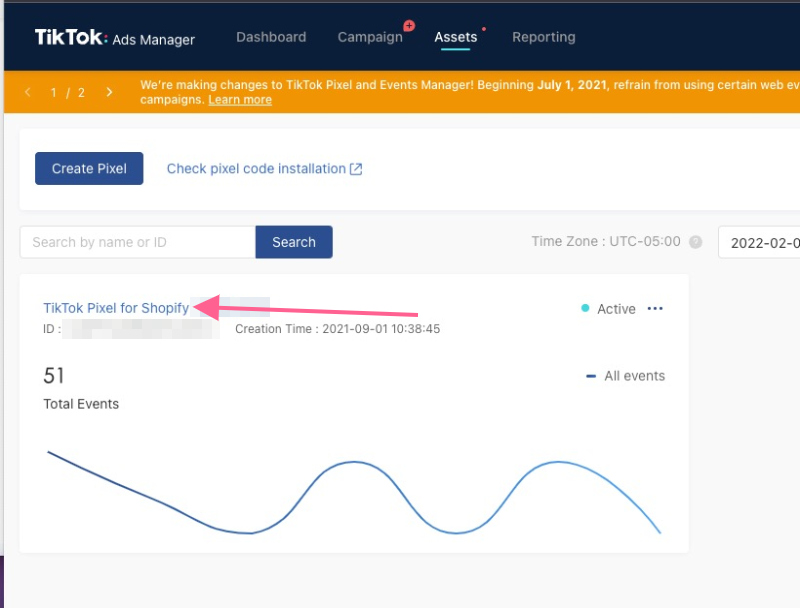The width and height of the screenshot is (800, 608).
Task: Click the red plus badge on Campaign
Action: click(x=409, y=25)
